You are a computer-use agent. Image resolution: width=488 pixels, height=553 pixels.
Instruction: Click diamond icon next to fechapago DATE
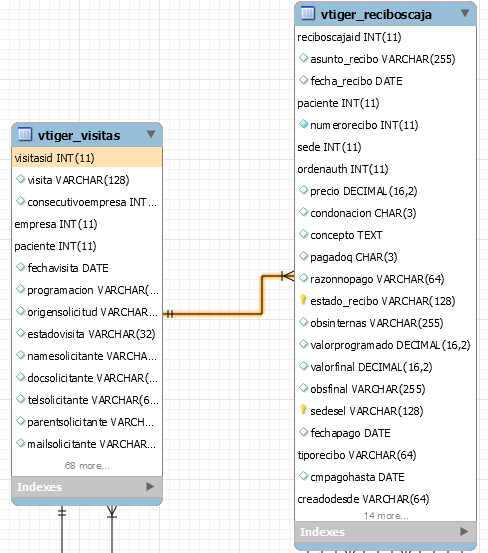click(303, 432)
